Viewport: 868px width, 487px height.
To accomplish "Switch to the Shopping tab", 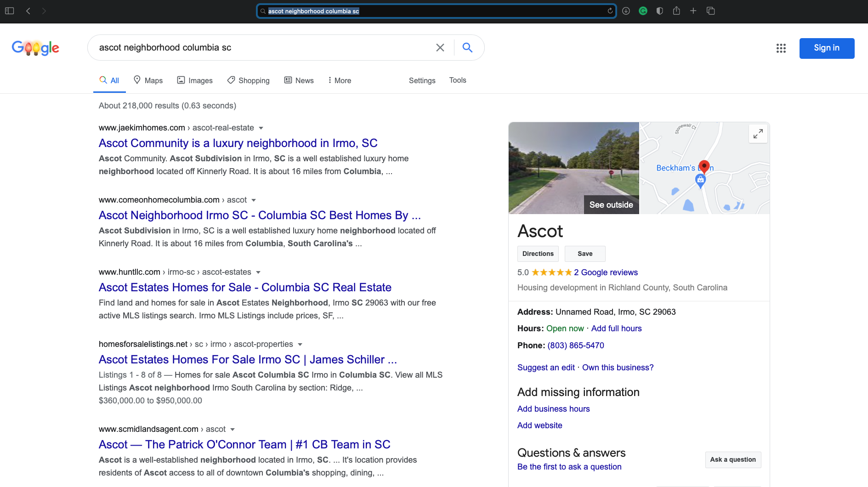I will coord(248,80).
